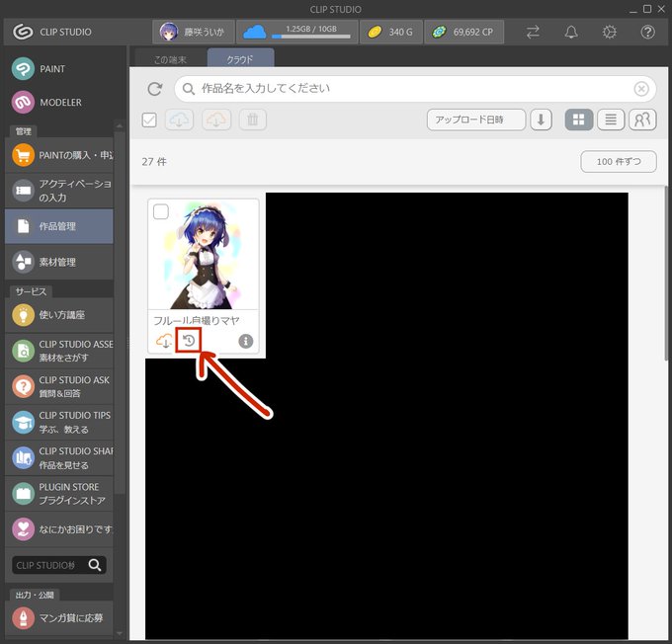Screen dimensions: 672x644
Task: Open version history for the artwork
Action: pos(189,341)
